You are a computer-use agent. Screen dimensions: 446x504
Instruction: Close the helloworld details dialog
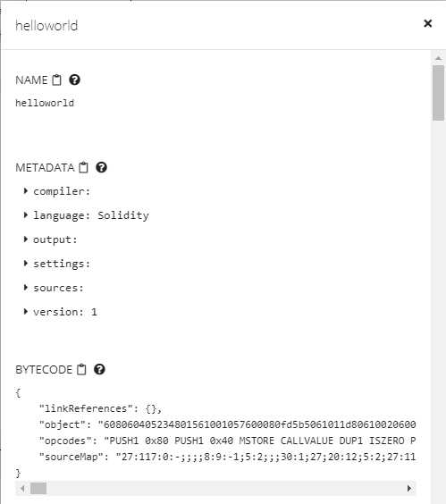[427, 23]
